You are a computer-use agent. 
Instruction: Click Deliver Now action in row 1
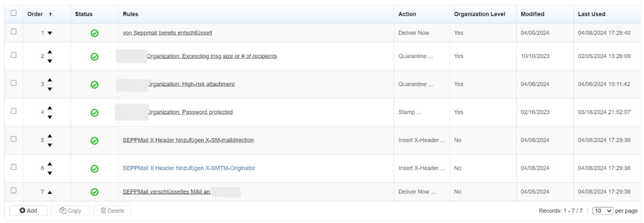(x=414, y=33)
